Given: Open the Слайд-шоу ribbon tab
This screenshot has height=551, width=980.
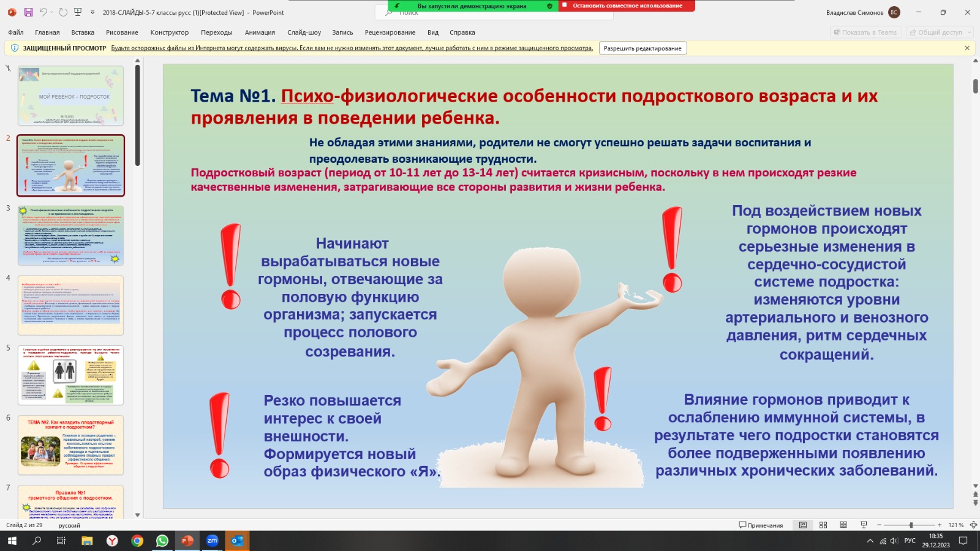Looking at the screenshot, I should [x=304, y=32].
